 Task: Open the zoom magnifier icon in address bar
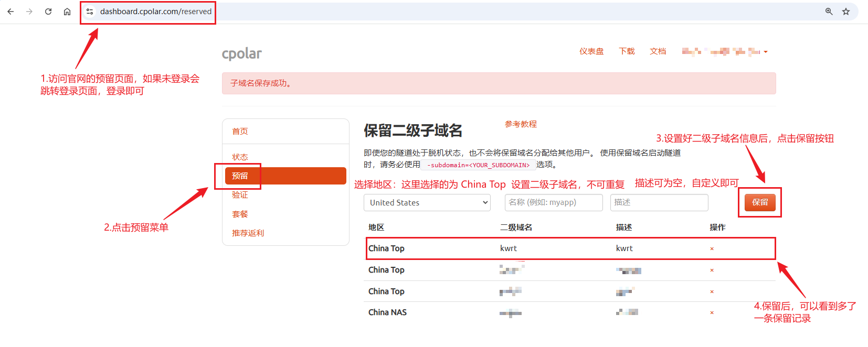tap(829, 12)
